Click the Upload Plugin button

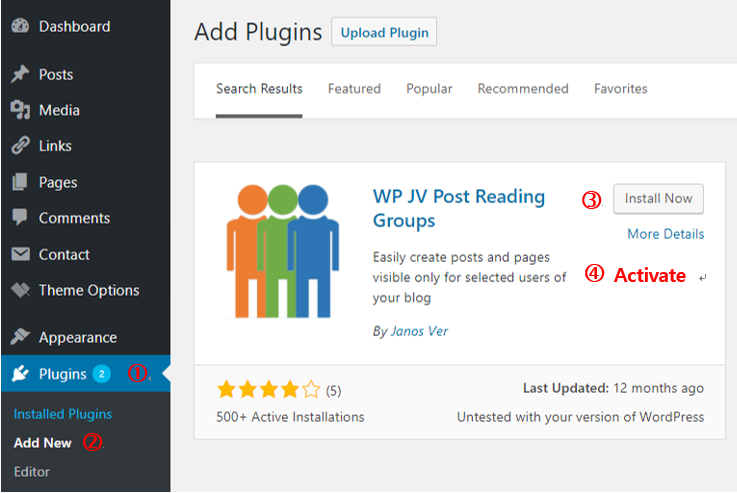pyautogui.click(x=384, y=32)
